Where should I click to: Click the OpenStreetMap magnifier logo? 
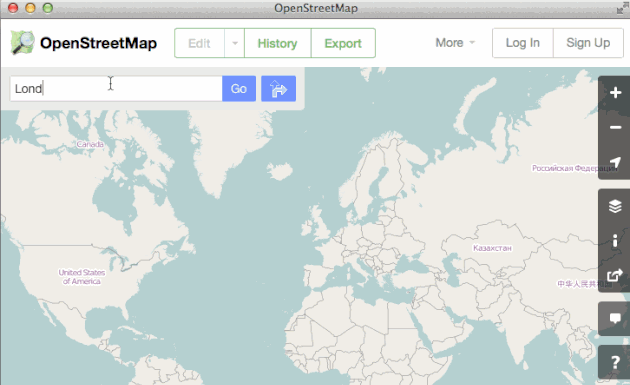(22, 43)
